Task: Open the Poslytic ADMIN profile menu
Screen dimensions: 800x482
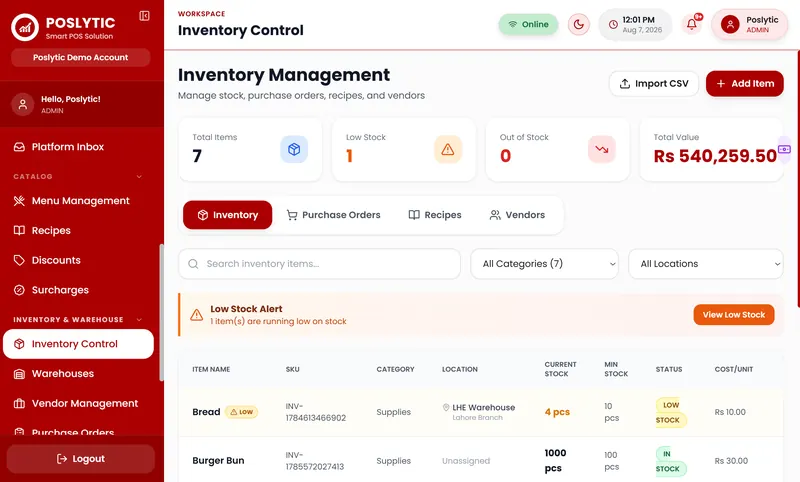Action: [749, 24]
